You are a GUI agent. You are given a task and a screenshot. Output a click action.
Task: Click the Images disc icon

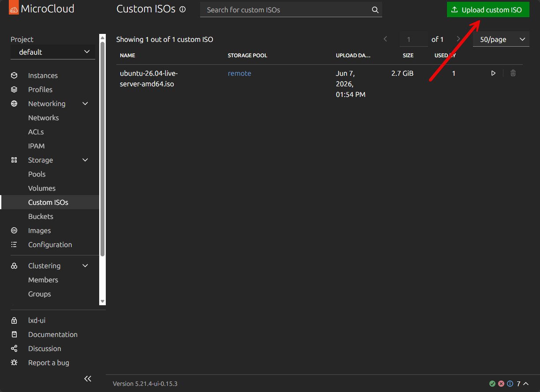tap(14, 230)
